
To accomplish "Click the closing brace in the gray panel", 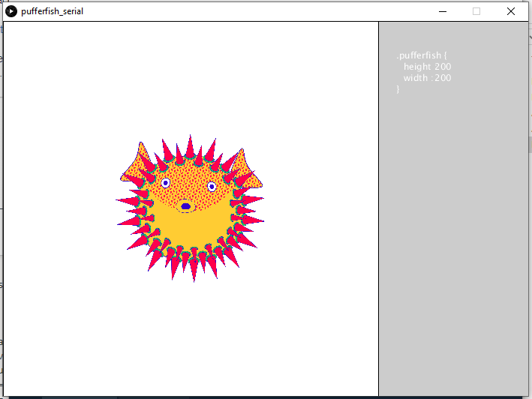I will point(398,89).
